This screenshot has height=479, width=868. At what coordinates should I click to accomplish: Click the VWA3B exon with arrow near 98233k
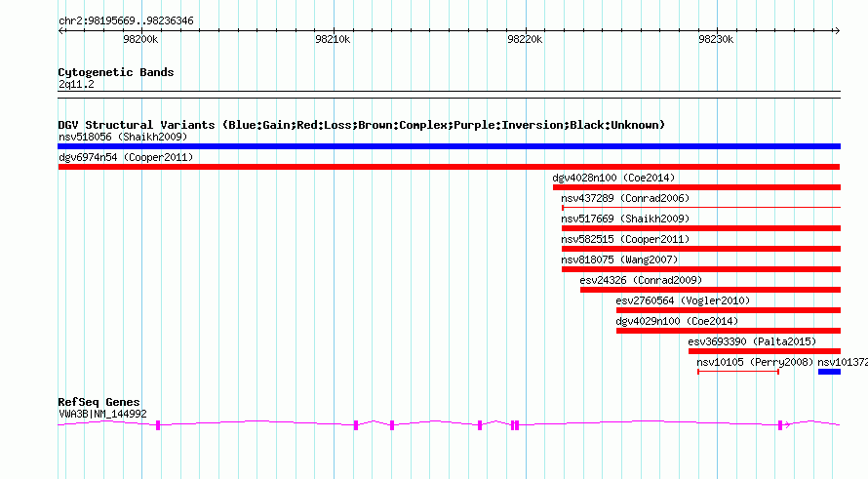pyautogui.click(x=780, y=425)
